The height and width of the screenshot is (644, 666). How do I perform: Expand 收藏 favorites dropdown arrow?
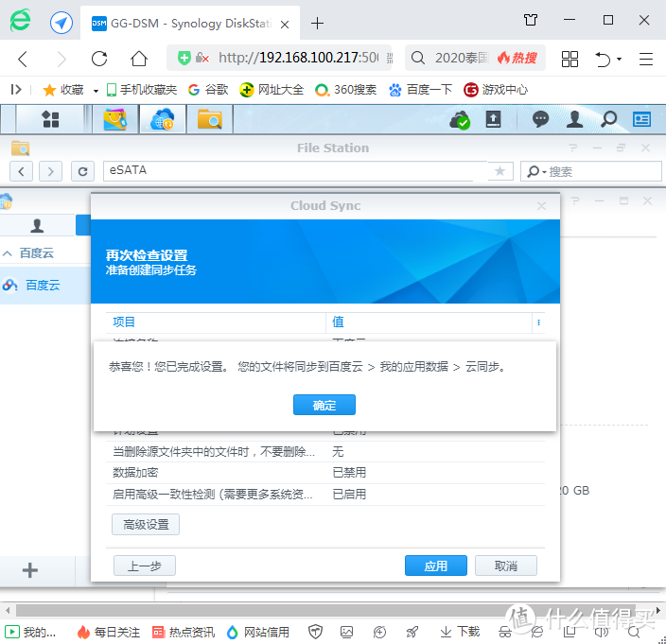(96, 91)
